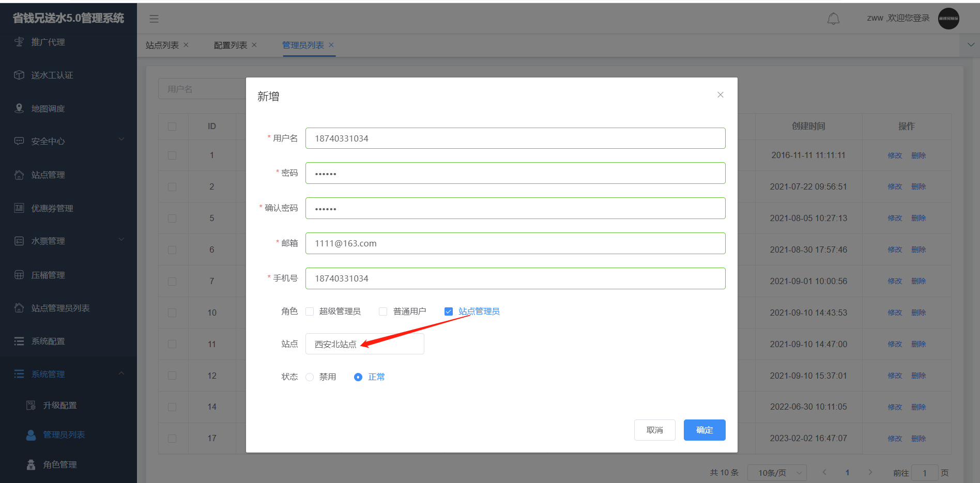Click the user avatar in header

(x=948, y=19)
